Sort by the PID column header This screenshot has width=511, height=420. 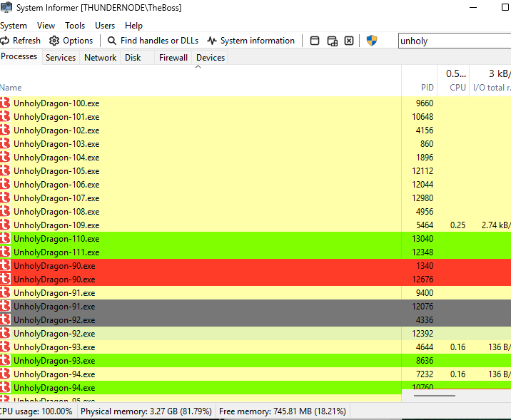(x=427, y=88)
